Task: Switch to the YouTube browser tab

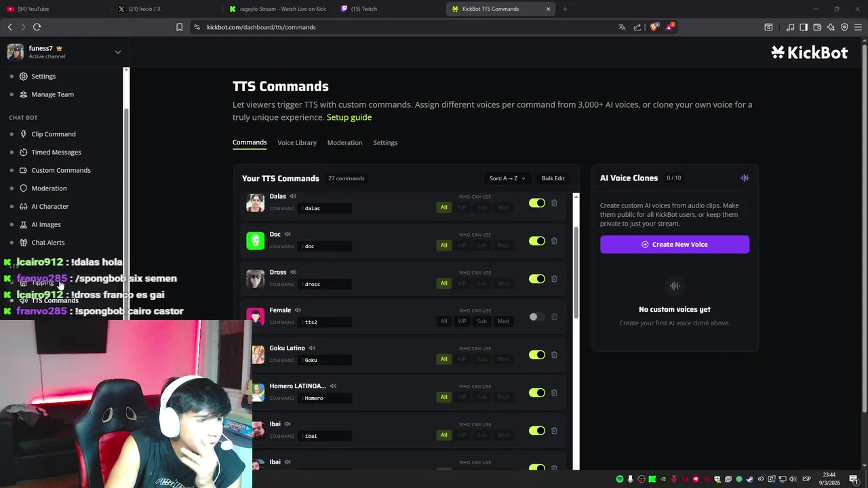Action: (54, 9)
